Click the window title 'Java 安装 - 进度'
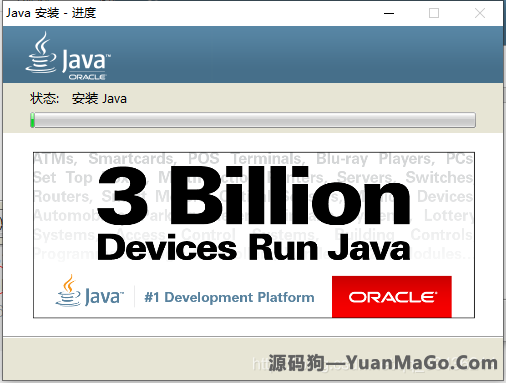 point(51,13)
